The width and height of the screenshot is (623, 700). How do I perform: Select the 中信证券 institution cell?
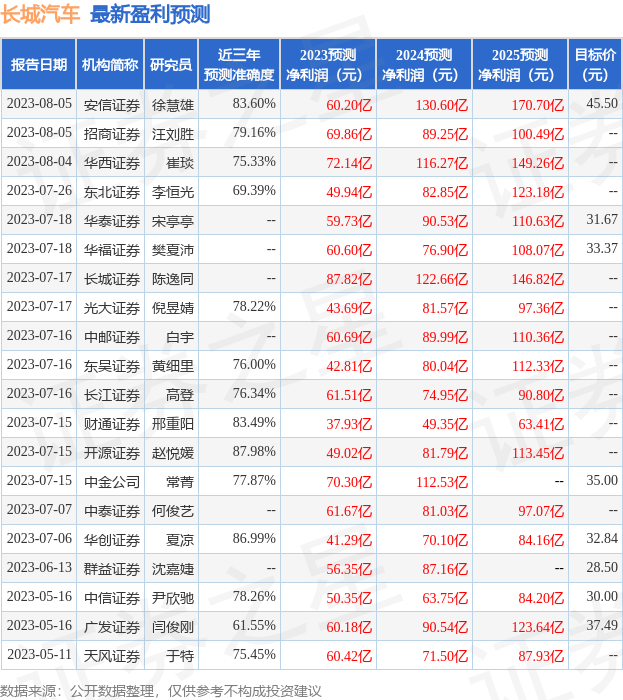pos(112,598)
